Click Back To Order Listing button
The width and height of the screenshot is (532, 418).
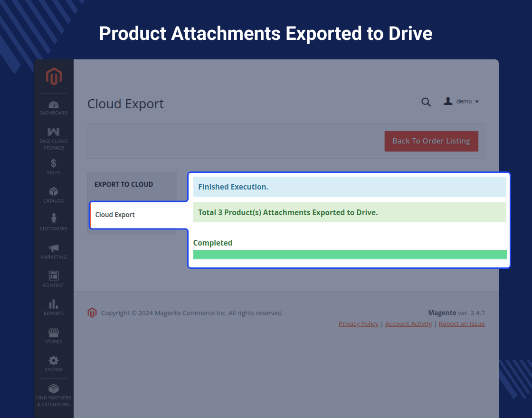(x=431, y=141)
